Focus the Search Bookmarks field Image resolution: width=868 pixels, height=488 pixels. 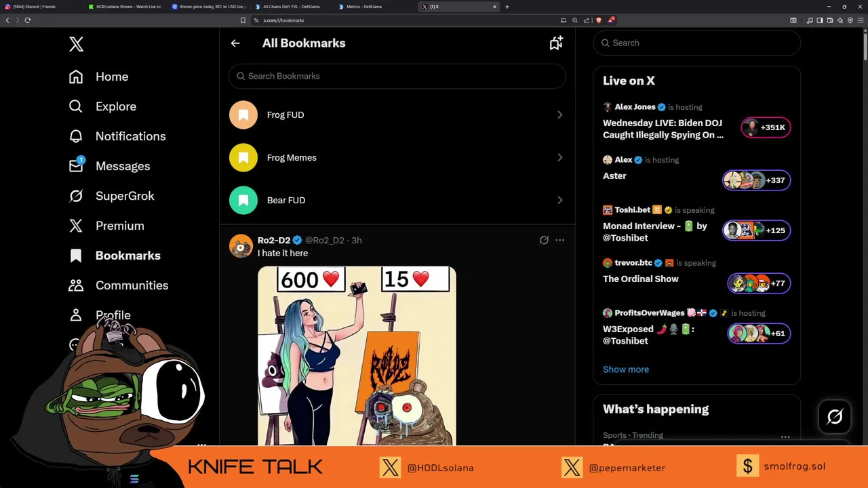coord(397,76)
